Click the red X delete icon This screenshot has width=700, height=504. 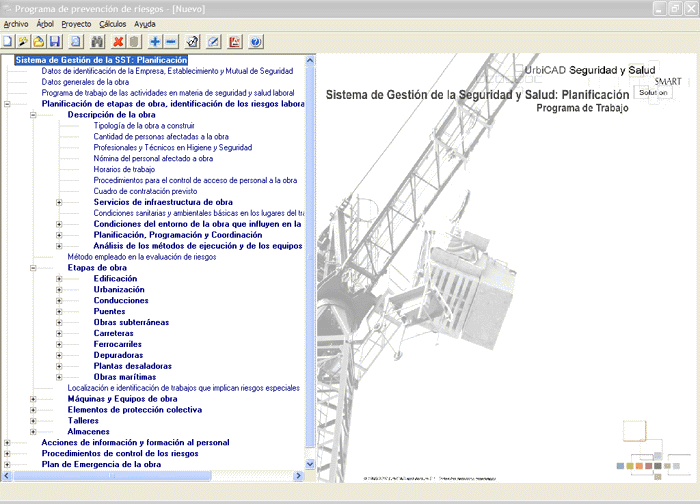tap(118, 42)
